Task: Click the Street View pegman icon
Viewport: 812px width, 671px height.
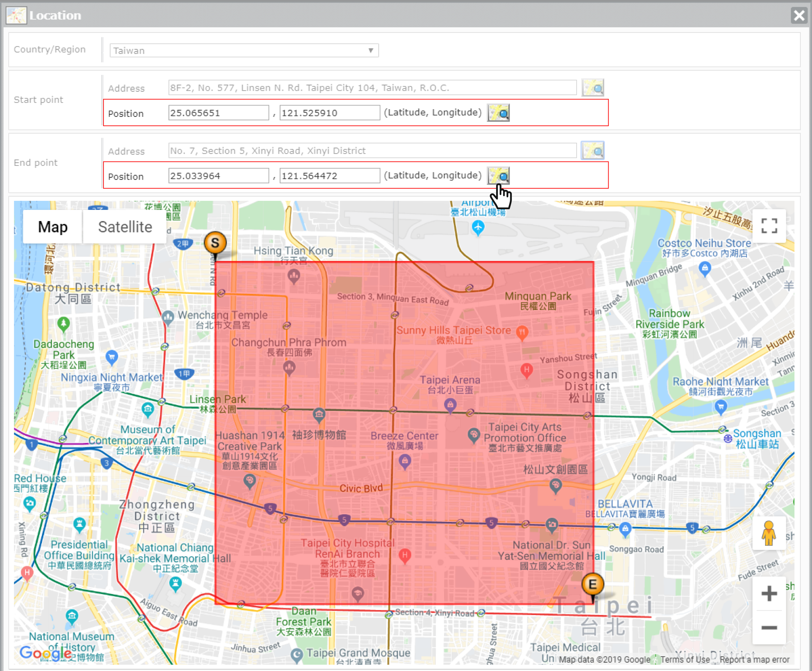Action: [769, 533]
